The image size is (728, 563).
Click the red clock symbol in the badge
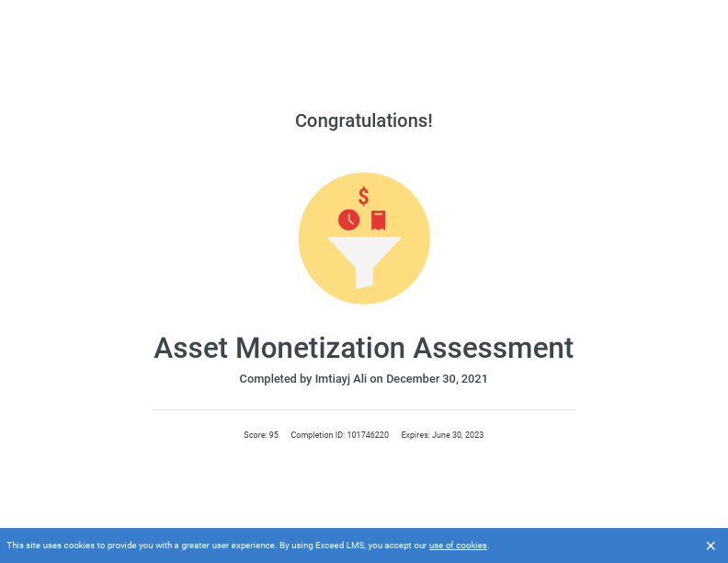[348, 220]
